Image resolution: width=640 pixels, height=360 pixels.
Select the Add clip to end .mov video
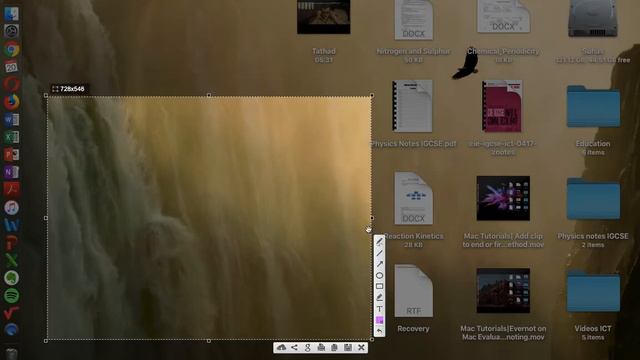503,198
